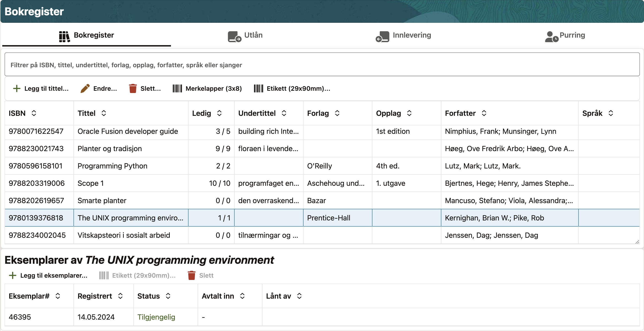Sort copies by Status column arrows

168,296
